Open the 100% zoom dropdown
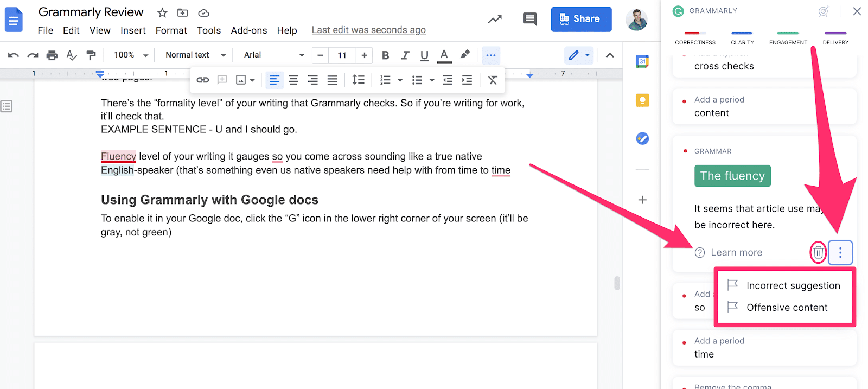868x389 pixels. [131, 55]
